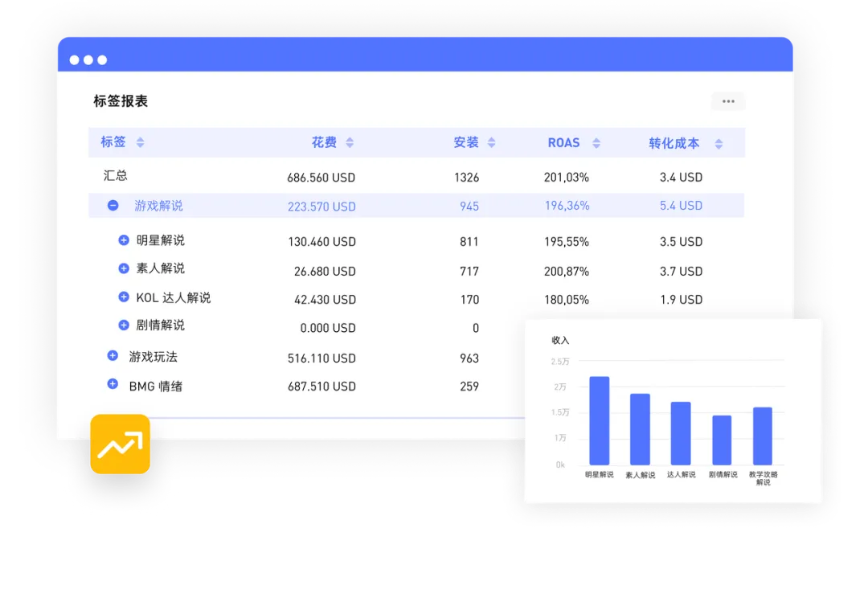
Task: Select the yellow trend-line chart icon
Action: pyautogui.click(x=120, y=444)
